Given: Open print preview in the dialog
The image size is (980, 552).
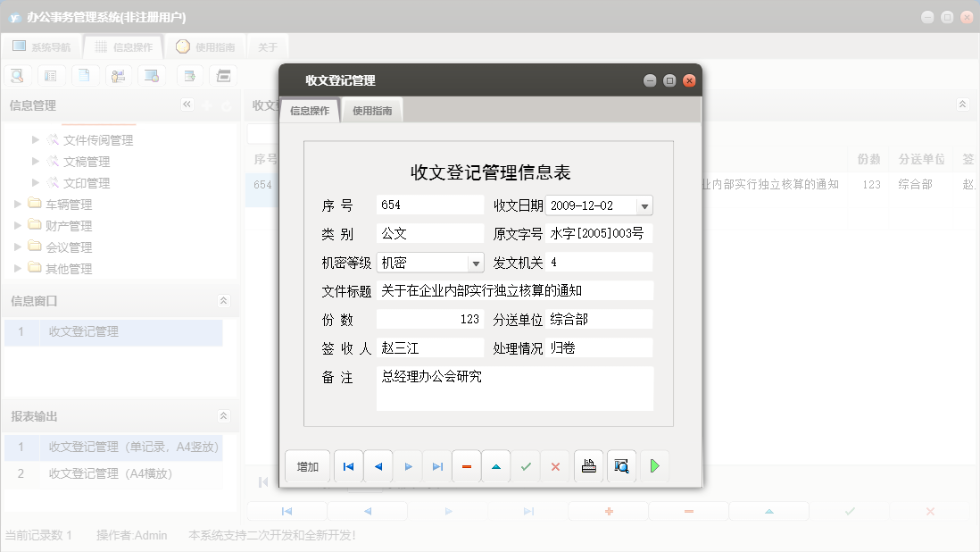Looking at the screenshot, I should [621, 465].
